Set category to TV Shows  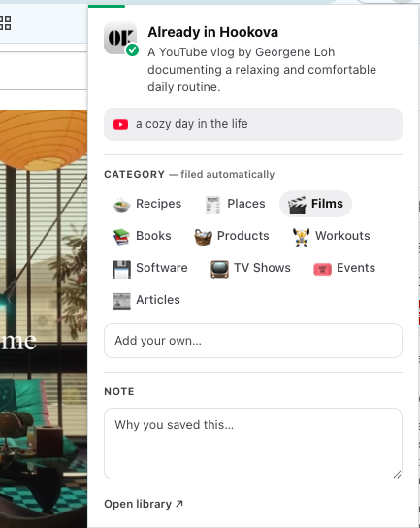(x=250, y=268)
